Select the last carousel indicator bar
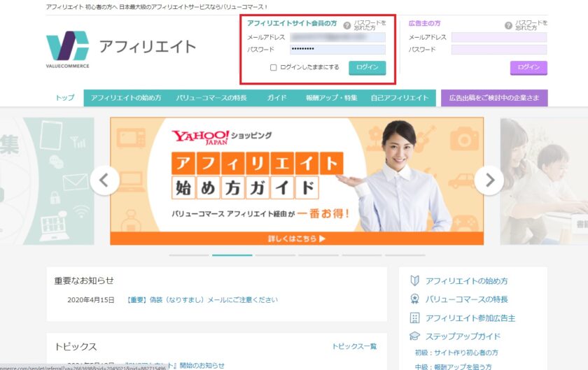 [405, 255]
